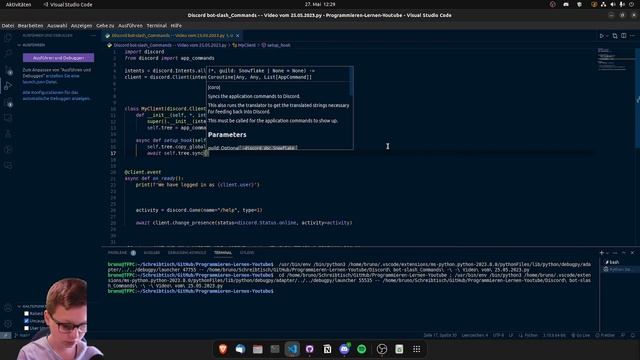640x360 pixels.
Task: Collapse the Haltepunkte section
Action: [x=32, y=306]
